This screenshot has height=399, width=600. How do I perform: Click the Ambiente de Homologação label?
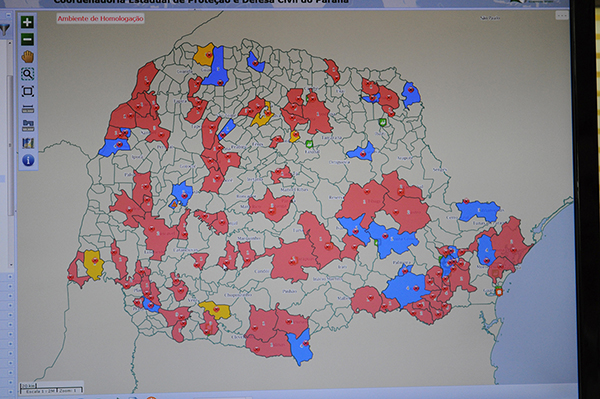(101, 18)
